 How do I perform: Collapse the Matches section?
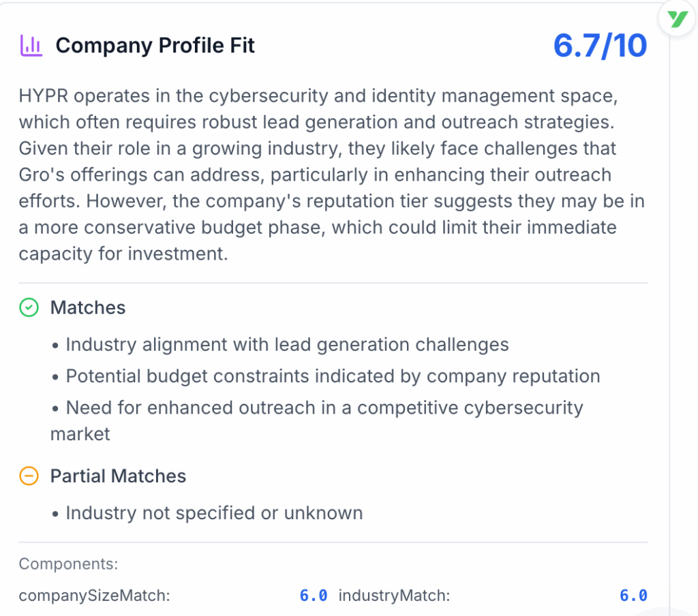click(x=88, y=307)
